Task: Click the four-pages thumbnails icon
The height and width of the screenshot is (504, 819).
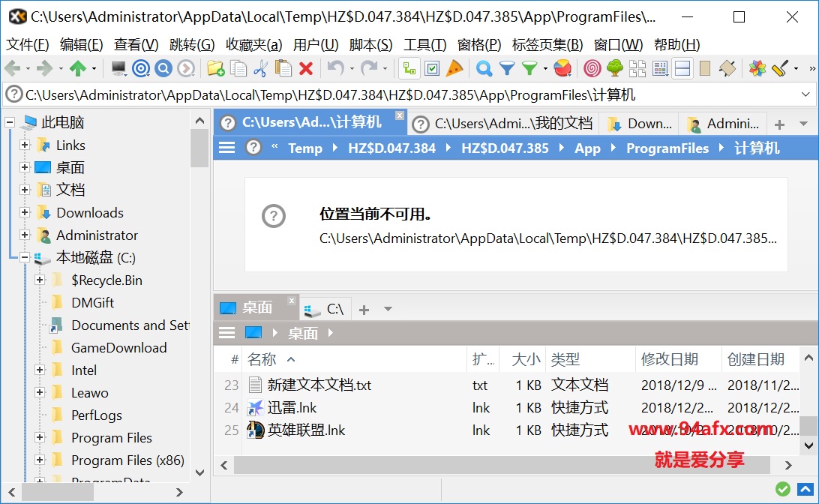Action: tap(637, 68)
